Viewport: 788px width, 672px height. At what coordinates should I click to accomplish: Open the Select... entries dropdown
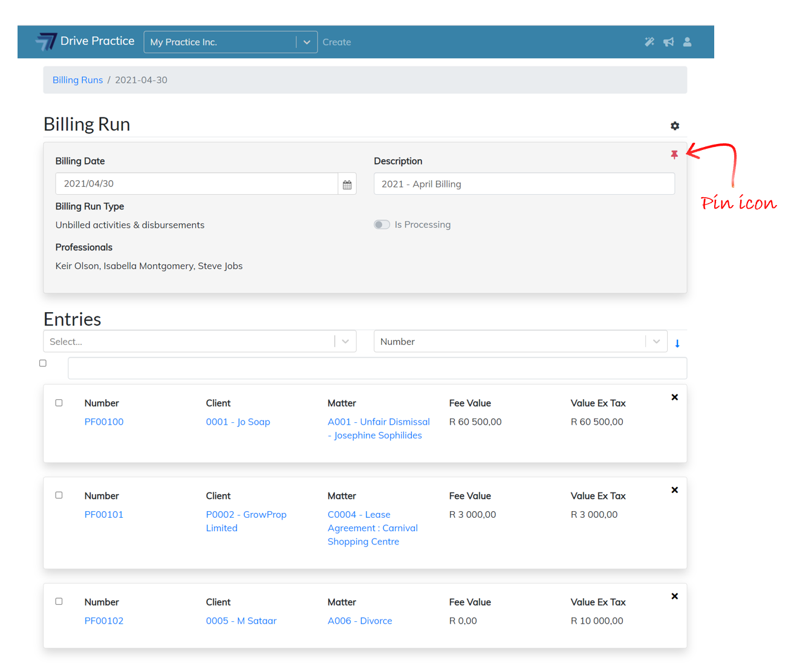pyautogui.click(x=200, y=341)
